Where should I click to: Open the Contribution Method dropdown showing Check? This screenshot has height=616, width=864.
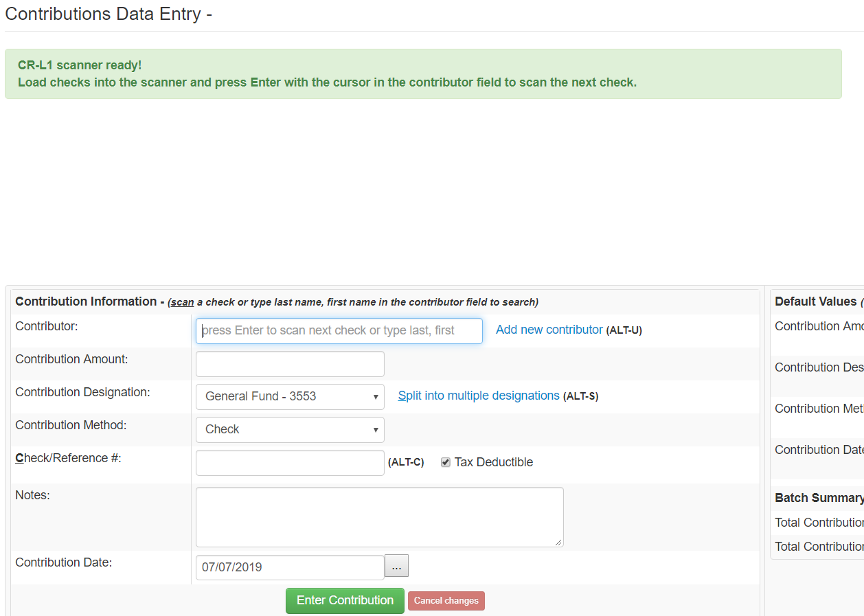(376, 429)
